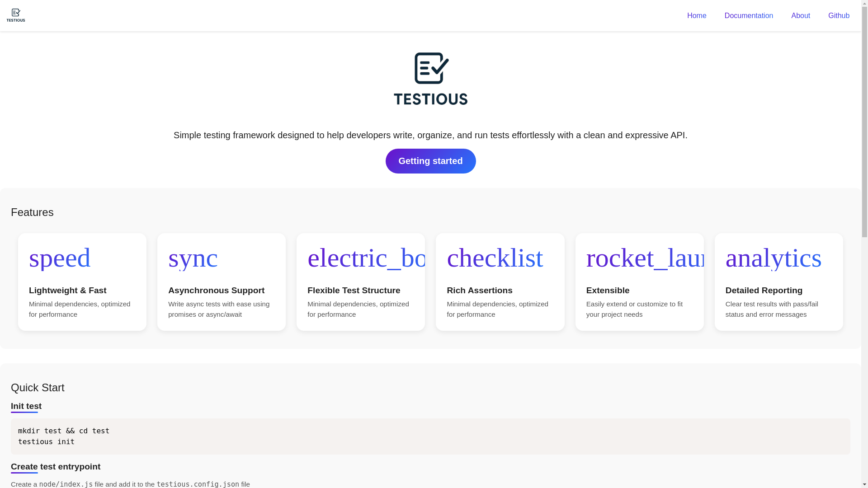Viewport: 868px width, 488px height.
Task: Select the Flexible Test Structure title
Action: click(x=354, y=291)
